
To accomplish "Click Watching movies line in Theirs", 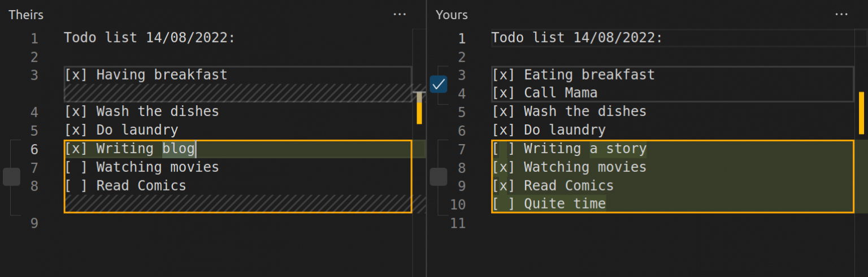I will tap(157, 167).
